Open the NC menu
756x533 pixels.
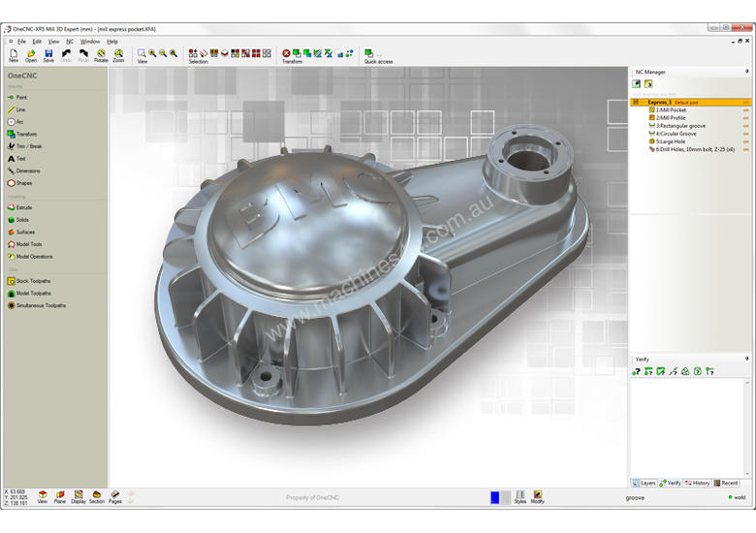pyautogui.click(x=70, y=42)
